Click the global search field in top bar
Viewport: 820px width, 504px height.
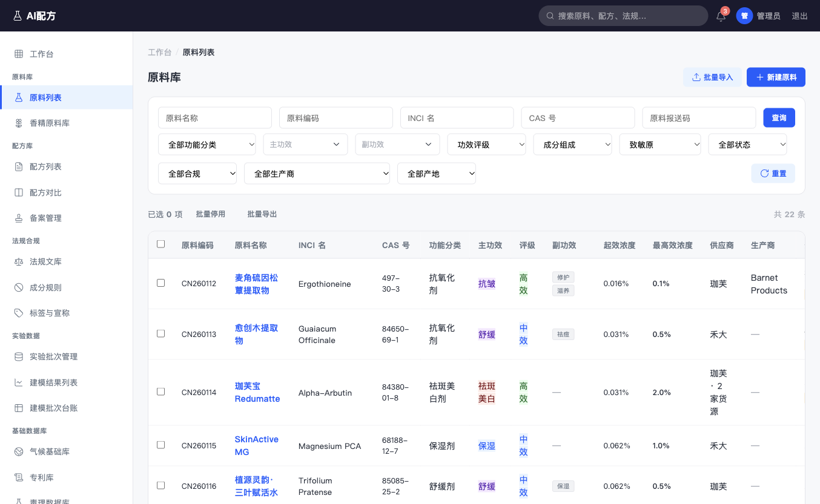click(x=623, y=16)
